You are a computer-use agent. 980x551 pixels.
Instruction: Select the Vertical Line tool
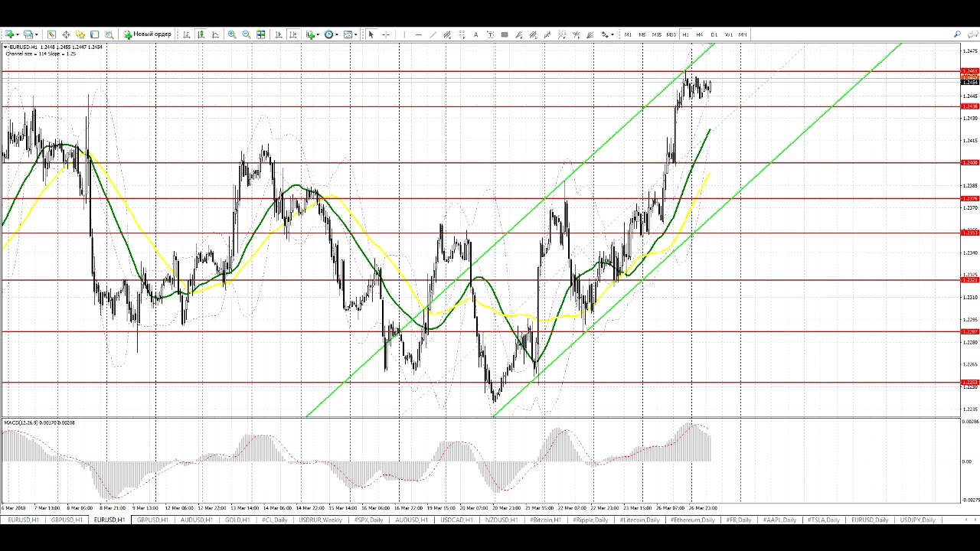404,34
